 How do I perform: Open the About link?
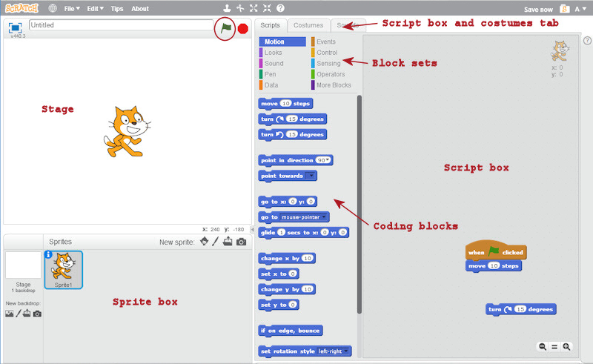(x=140, y=8)
